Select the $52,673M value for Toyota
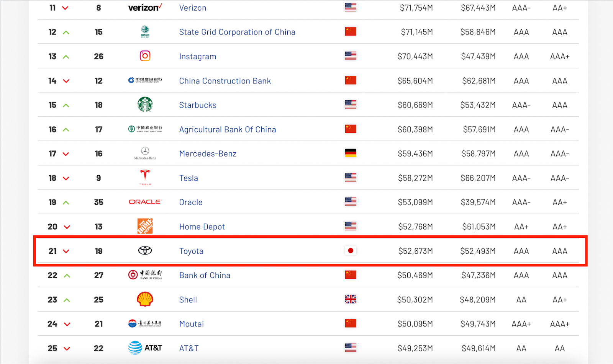Viewport: 613px width, 364px height. point(416,251)
